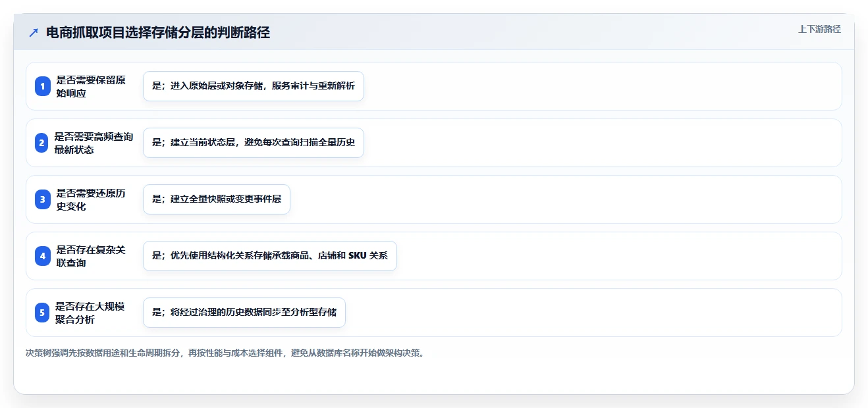Click the 上下游路径 label at top right
The height and width of the screenshot is (408, 868).
819,29
